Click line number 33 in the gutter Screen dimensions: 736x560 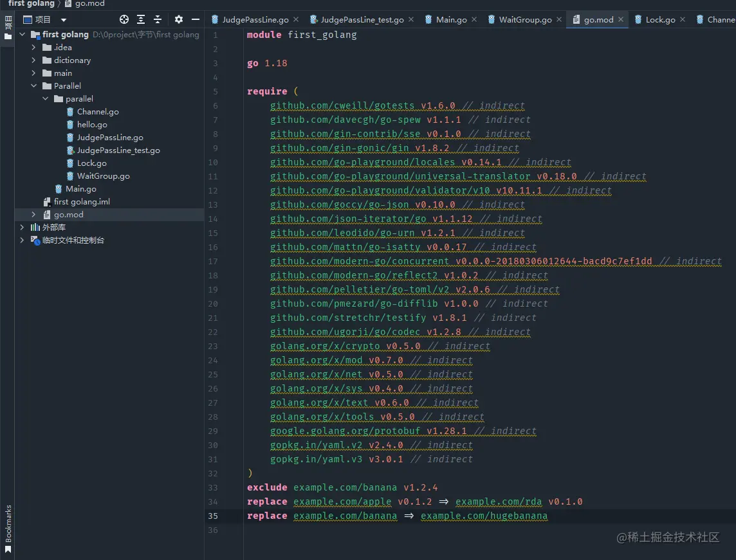[213, 488]
